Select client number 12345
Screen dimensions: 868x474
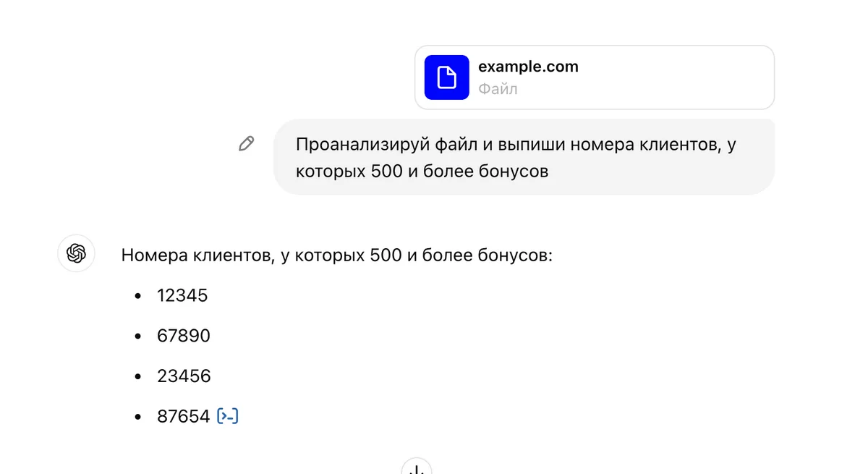(x=182, y=295)
